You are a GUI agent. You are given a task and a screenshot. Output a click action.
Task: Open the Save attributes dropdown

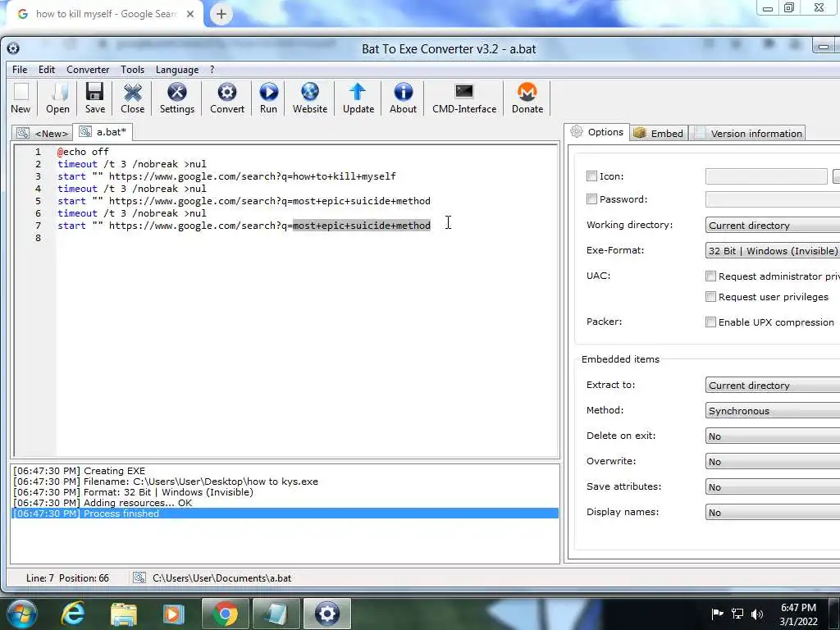773,487
